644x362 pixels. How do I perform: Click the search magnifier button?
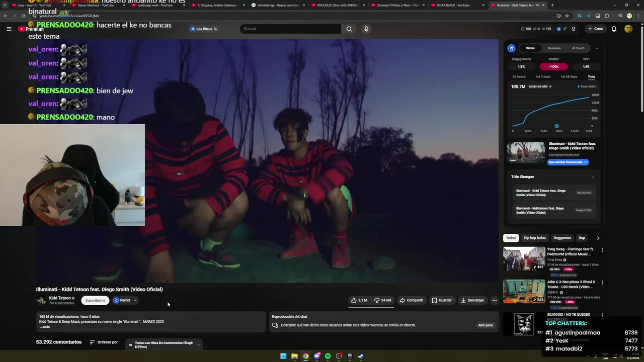point(349,29)
